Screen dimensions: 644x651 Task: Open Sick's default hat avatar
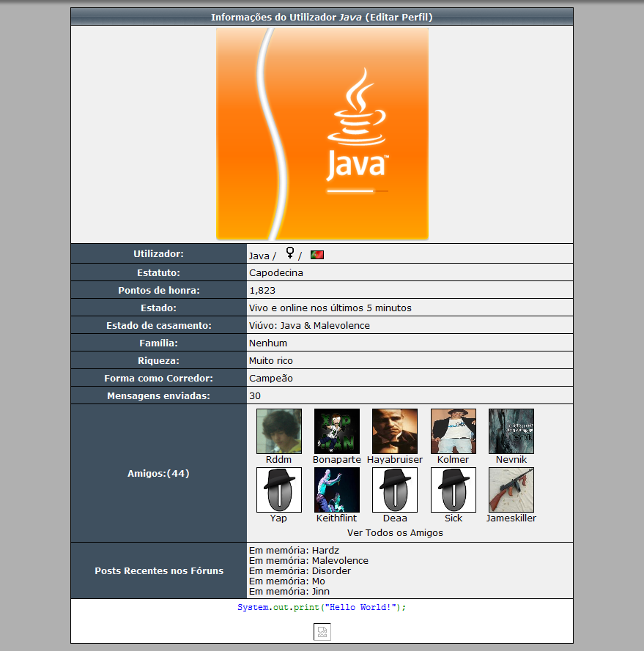(x=454, y=490)
